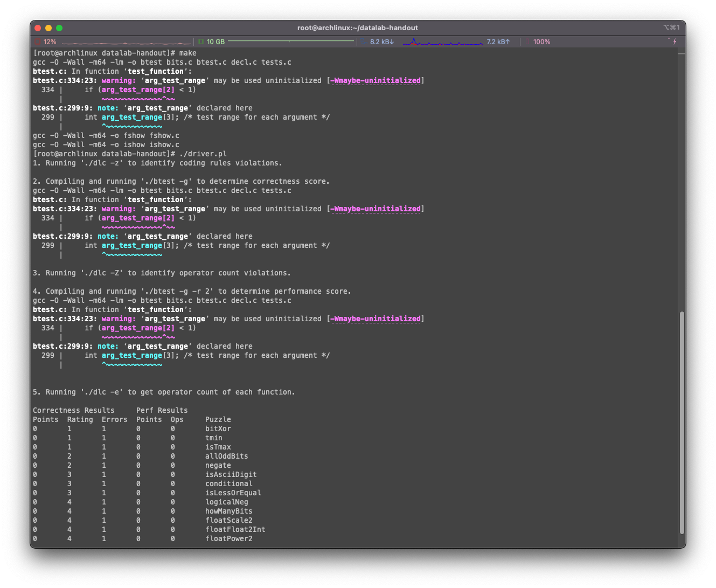Click the network throughput graph in status bar

pyautogui.click(x=442, y=41)
